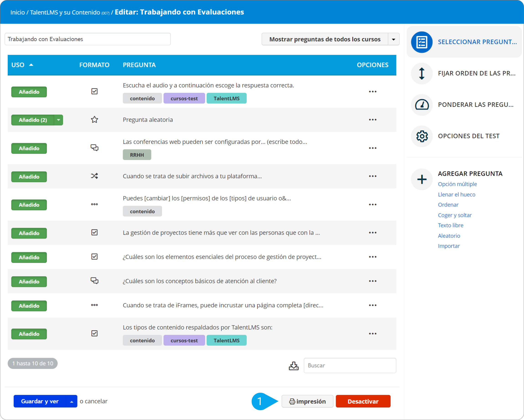Click the test name field 'Trabajando con Evaluaciones'
The image size is (524, 420).
(87, 39)
